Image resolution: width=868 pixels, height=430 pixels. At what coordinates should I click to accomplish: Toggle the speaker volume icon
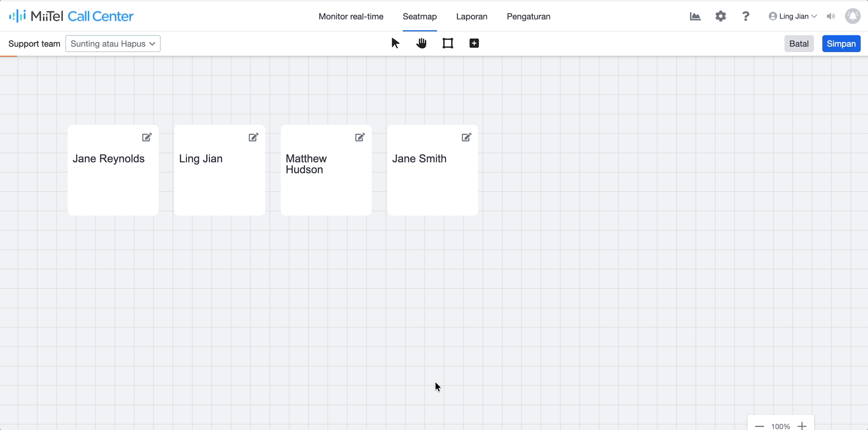(831, 16)
